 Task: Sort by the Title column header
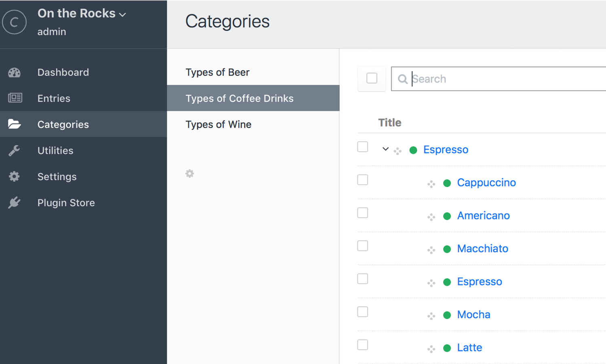tap(389, 122)
